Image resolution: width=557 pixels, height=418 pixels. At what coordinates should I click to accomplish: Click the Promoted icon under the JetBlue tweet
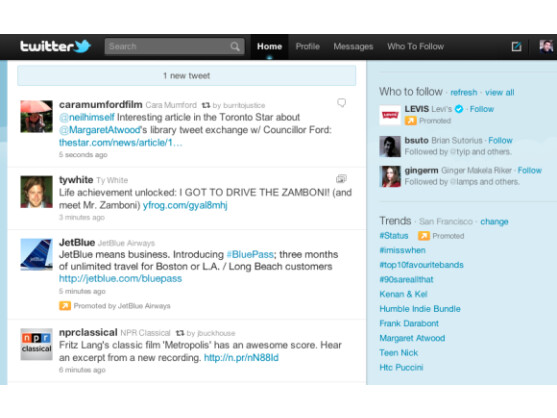[x=65, y=306]
